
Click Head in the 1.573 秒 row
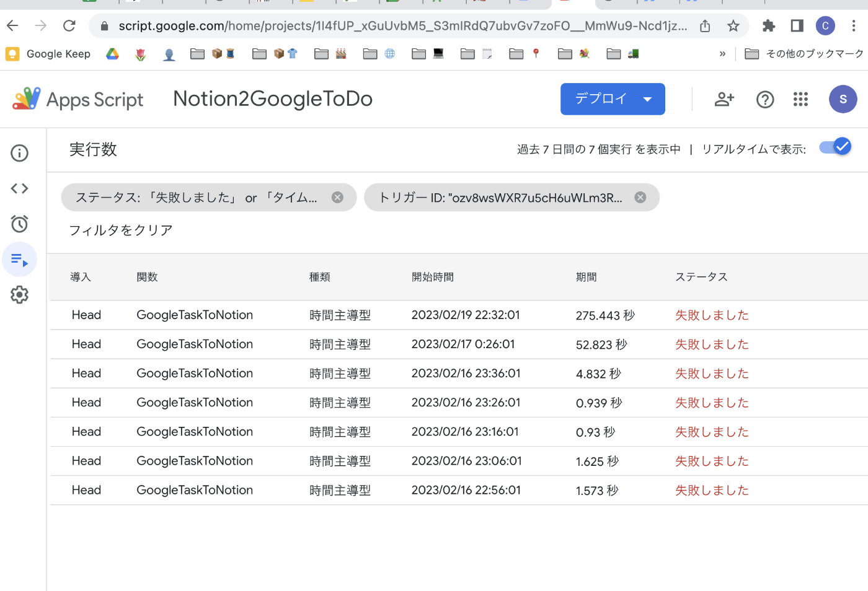pyautogui.click(x=86, y=490)
